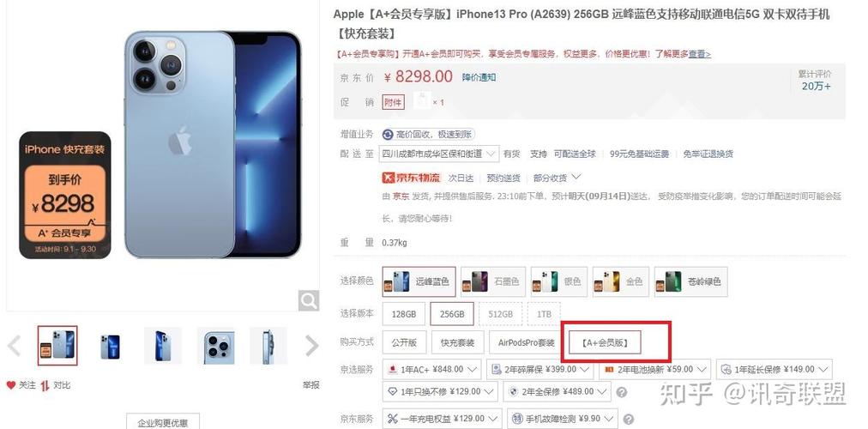Select the camera close-up thumbnail
Image resolution: width=868 pixels, height=429 pixels.
click(x=216, y=346)
